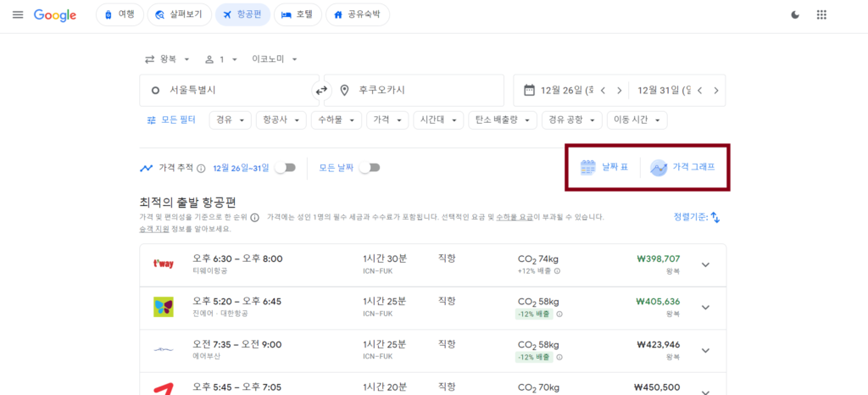Select ₩398,707 price text
This screenshot has width=868, height=395.
pos(658,259)
